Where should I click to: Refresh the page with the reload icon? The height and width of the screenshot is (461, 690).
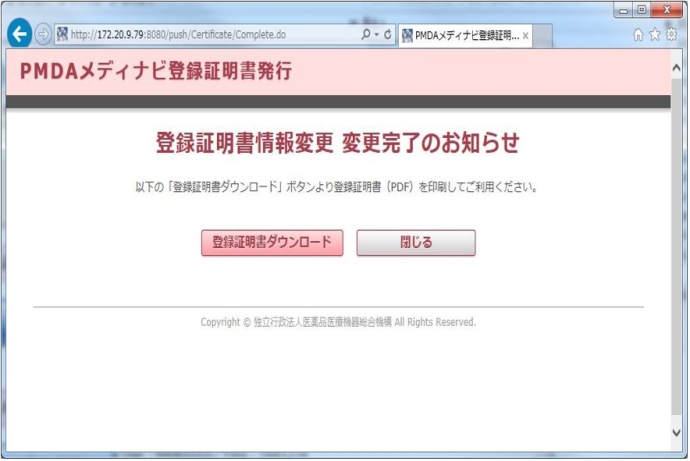tap(388, 34)
